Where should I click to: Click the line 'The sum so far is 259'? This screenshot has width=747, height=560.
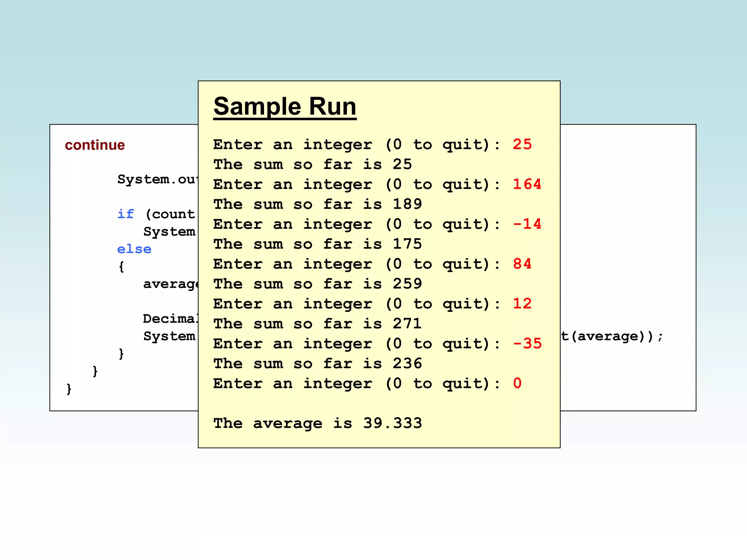[318, 284]
